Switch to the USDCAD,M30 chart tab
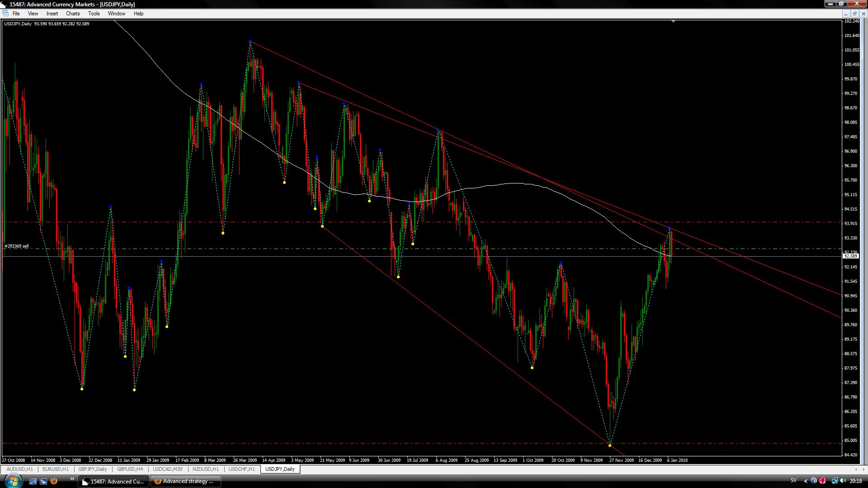Image resolution: width=868 pixels, height=488 pixels. tap(167, 469)
